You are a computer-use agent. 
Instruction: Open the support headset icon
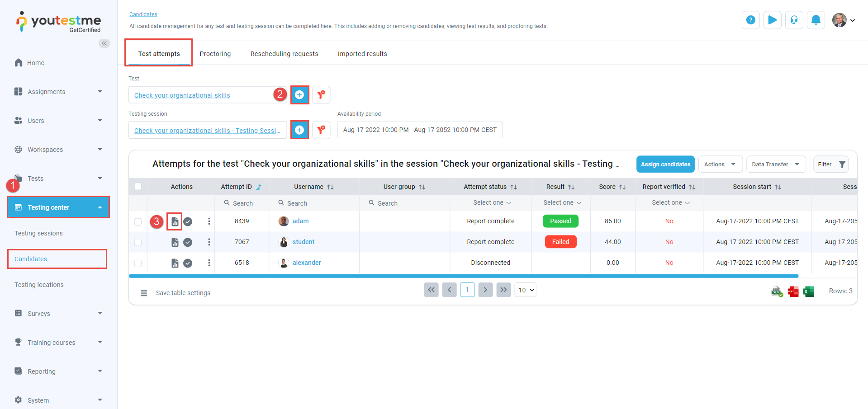(x=794, y=20)
